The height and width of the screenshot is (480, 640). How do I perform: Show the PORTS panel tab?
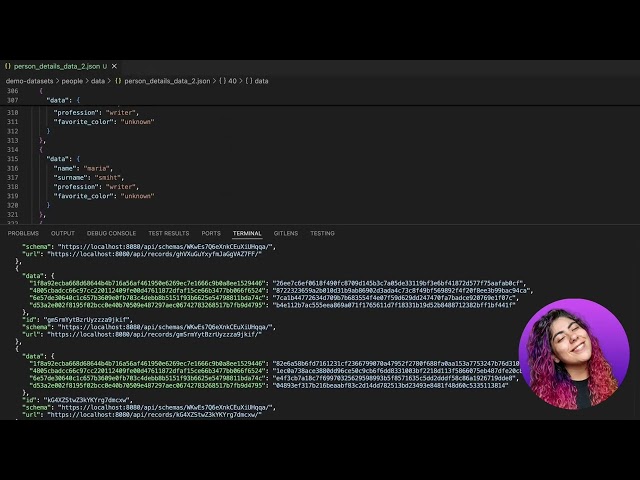point(211,233)
